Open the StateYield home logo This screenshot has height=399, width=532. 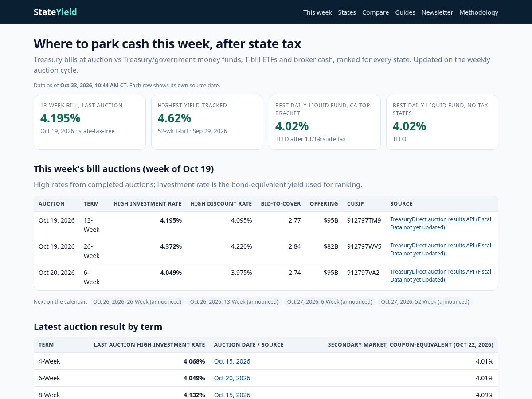(x=55, y=12)
